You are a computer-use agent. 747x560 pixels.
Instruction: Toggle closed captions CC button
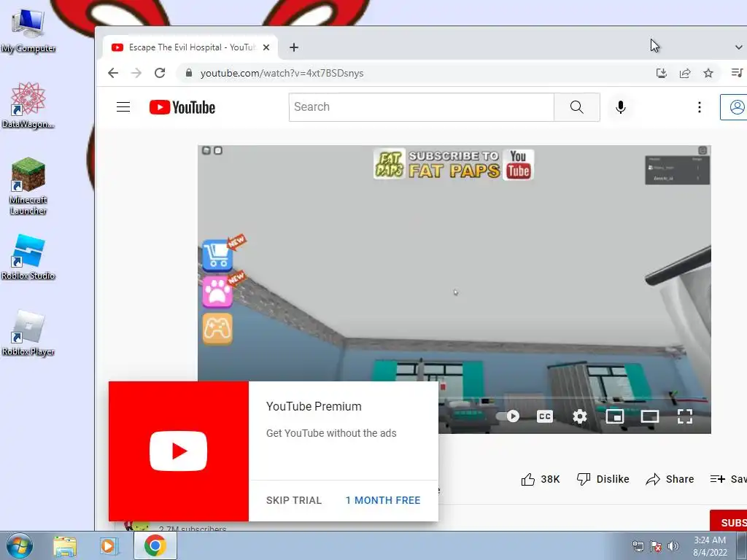(544, 416)
